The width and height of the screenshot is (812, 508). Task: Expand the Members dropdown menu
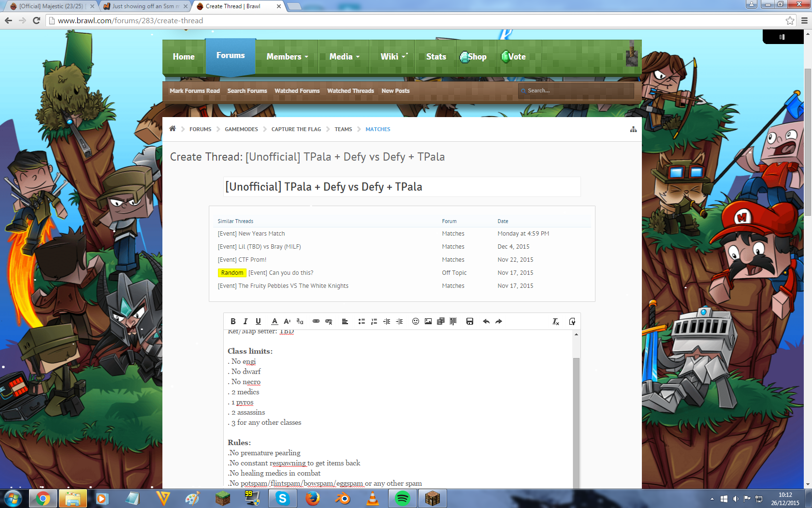click(x=287, y=57)
